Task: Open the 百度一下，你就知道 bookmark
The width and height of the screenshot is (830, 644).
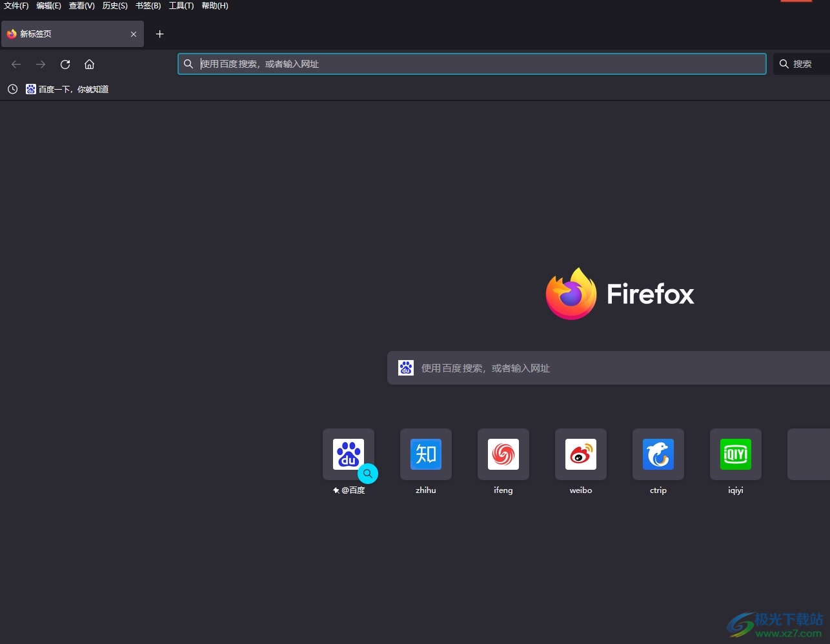Action: tap(67, 89)
